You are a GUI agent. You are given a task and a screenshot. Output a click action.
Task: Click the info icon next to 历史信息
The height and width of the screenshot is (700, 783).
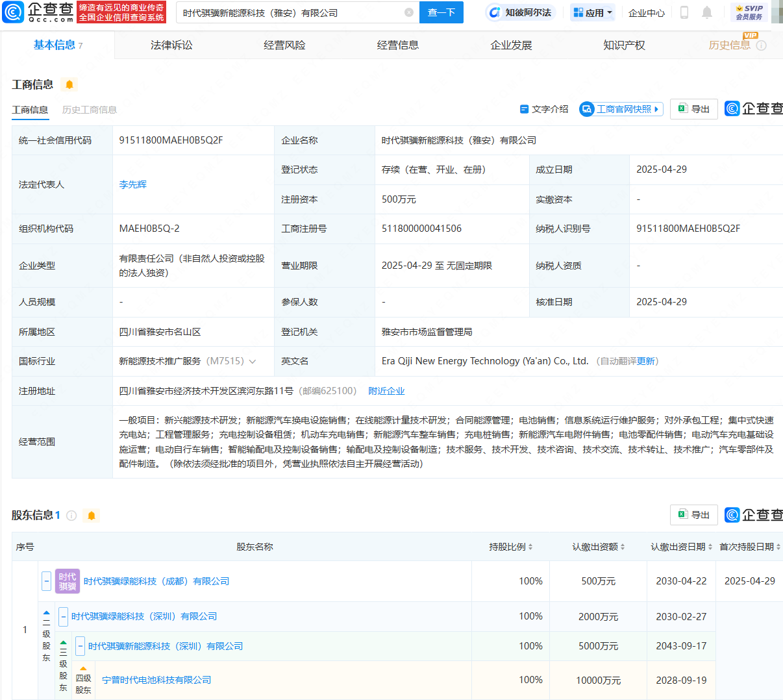click(x=762, y=45)
